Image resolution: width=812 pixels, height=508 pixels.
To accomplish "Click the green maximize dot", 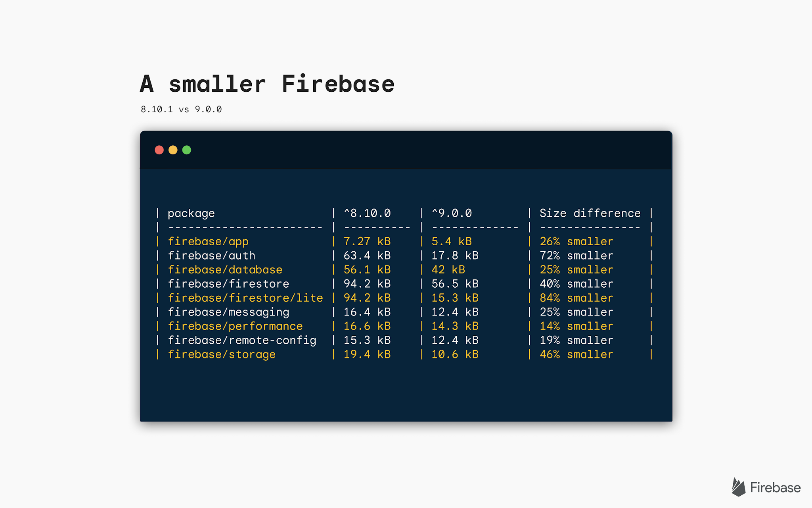I will coord(187,150).
